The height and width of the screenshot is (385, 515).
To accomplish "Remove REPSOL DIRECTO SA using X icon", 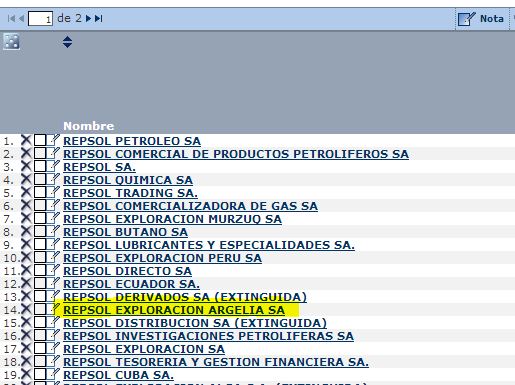I will pos(26,270).
